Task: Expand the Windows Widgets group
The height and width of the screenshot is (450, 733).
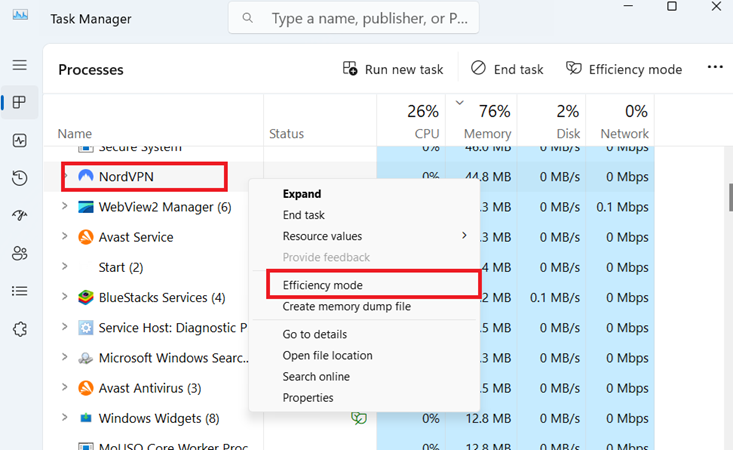Action: (65, 417)
